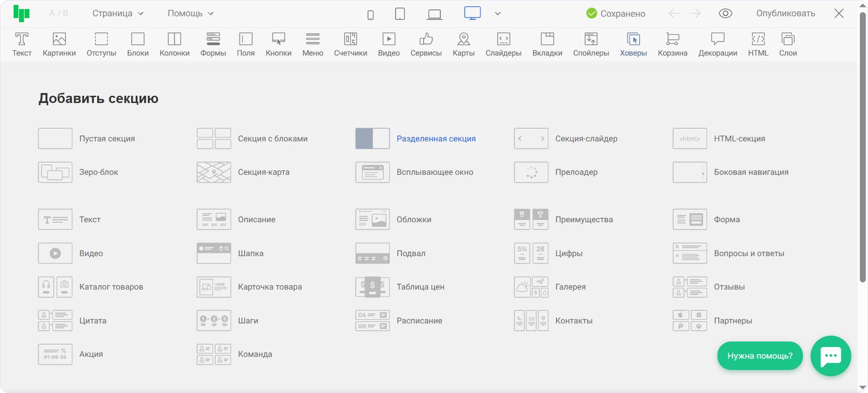868x393 pixels.
Task: Open the Картинки tool
Action: [x=59, y=44]
